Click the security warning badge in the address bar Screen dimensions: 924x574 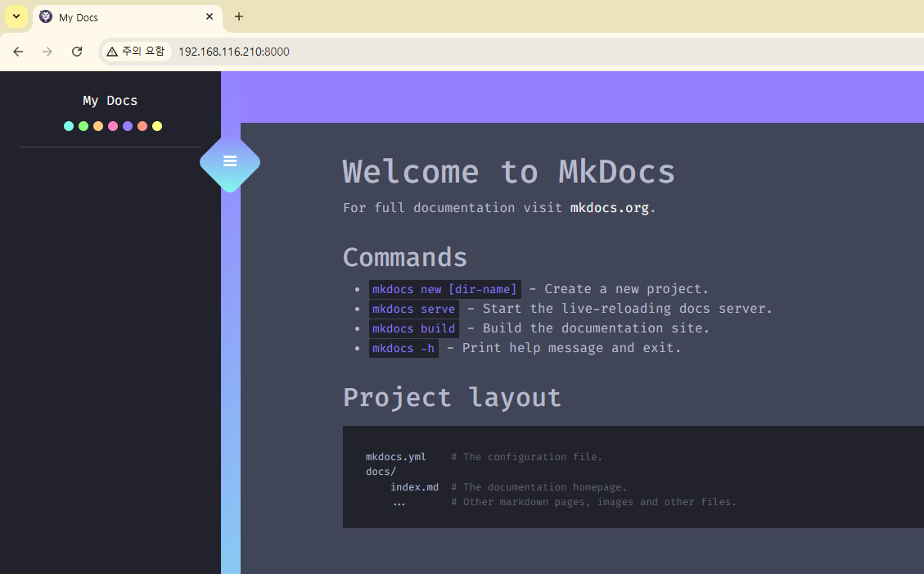tap(136, 52)
